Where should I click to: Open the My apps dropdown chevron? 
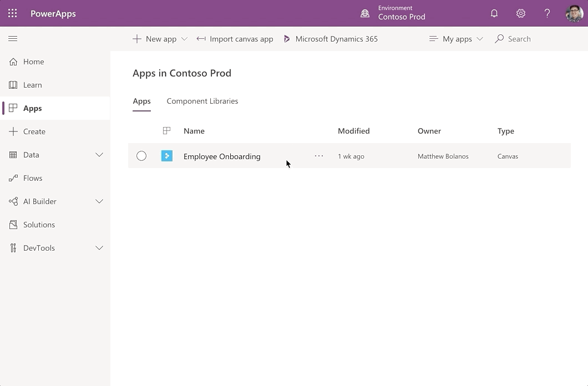click(480, 39)
